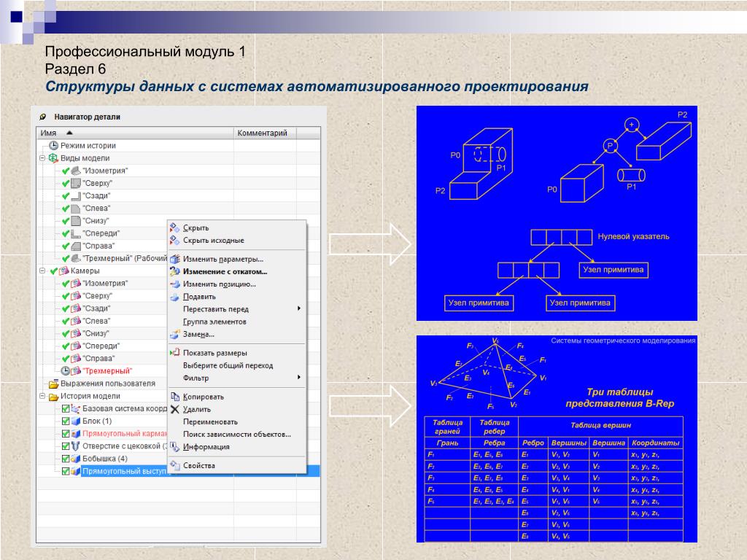Click the camera icon next to "Сзади" under Камеры
The image size is (747, 560).
76,308
